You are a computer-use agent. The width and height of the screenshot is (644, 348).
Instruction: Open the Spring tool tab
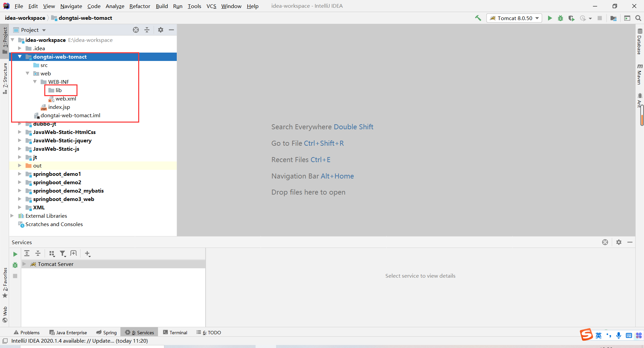tap(106, 332)
